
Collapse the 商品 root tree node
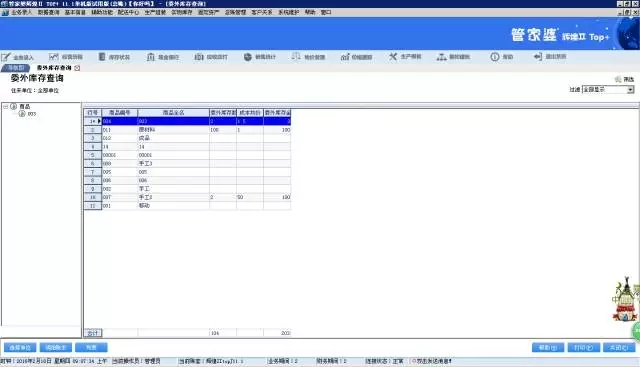coord(6,107)
